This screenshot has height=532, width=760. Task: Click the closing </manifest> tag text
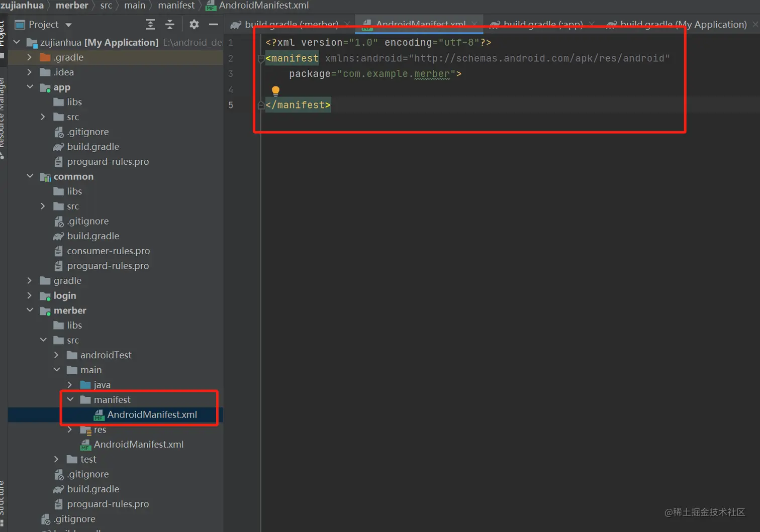click(x=298, y=105)
